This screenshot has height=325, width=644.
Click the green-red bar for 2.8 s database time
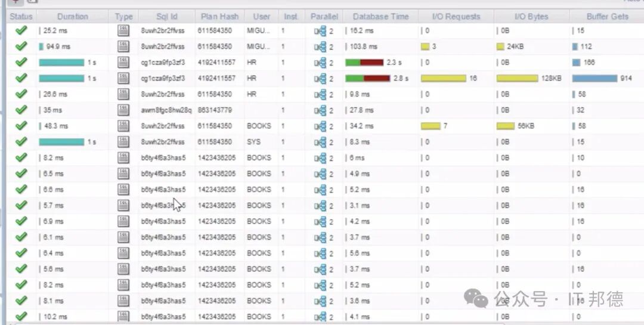367,78
